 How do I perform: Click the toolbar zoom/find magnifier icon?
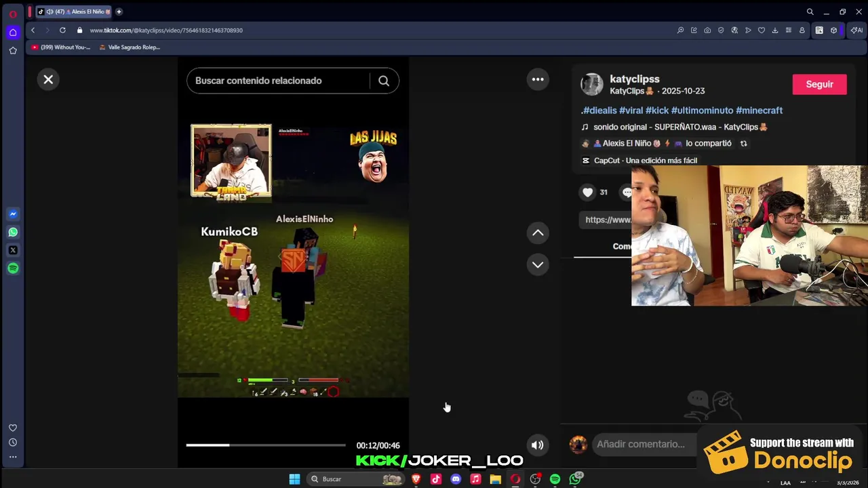(x=680, y=30)
